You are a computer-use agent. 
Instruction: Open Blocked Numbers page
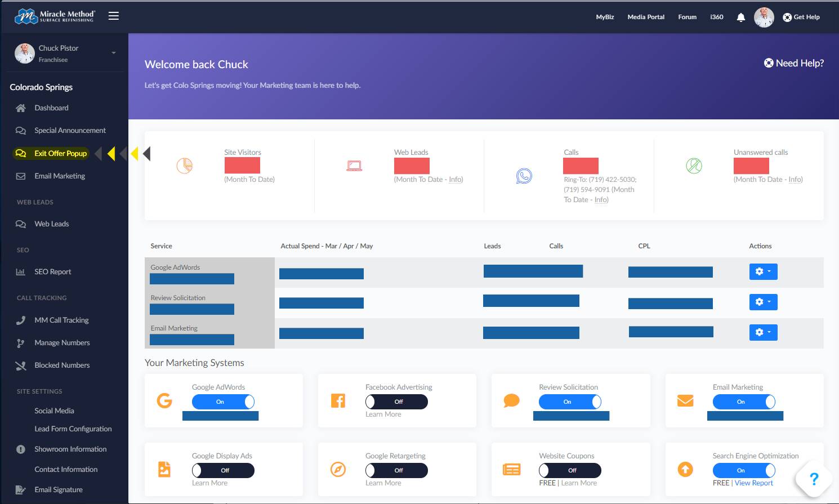[x=62, y=365]
